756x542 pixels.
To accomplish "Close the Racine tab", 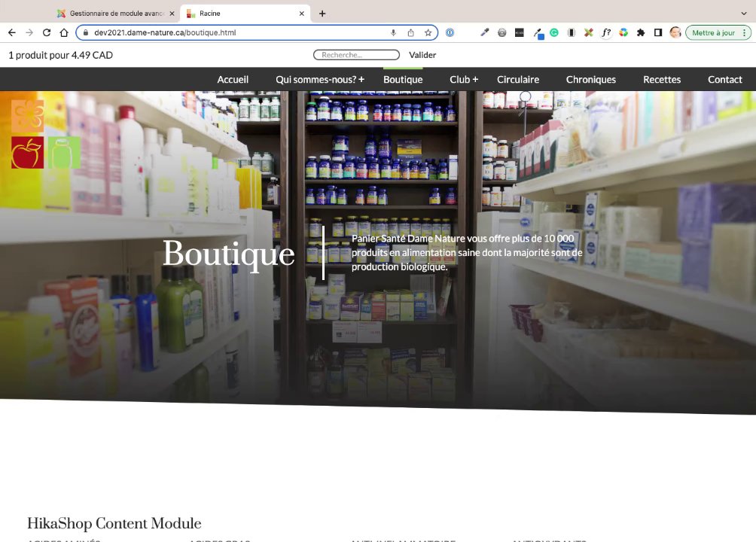I will tap(302, 14).
